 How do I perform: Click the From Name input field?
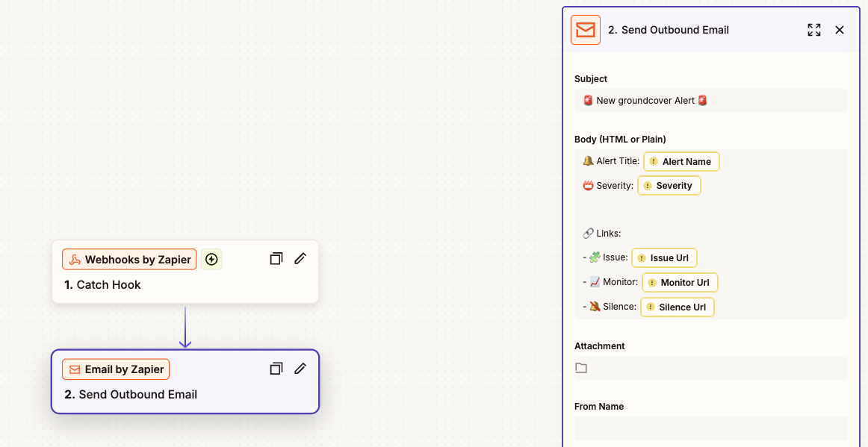coord(710,428)
